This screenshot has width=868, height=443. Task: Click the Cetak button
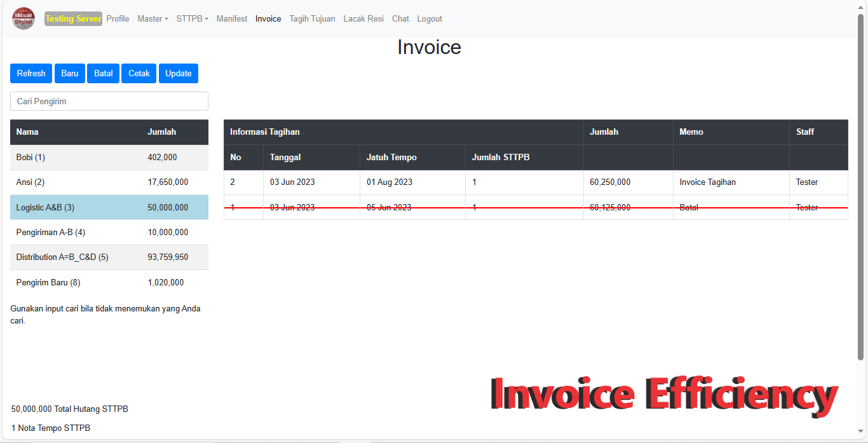point(139,74)
